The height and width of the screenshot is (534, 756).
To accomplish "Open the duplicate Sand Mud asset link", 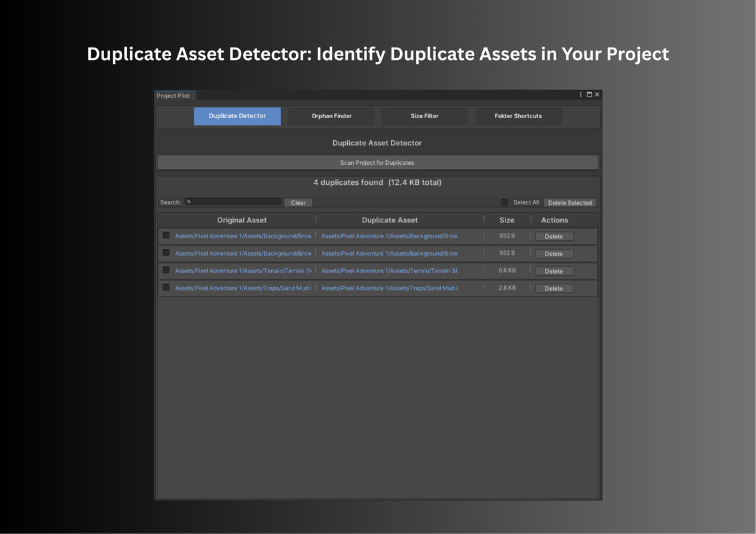I will point(389,288).
